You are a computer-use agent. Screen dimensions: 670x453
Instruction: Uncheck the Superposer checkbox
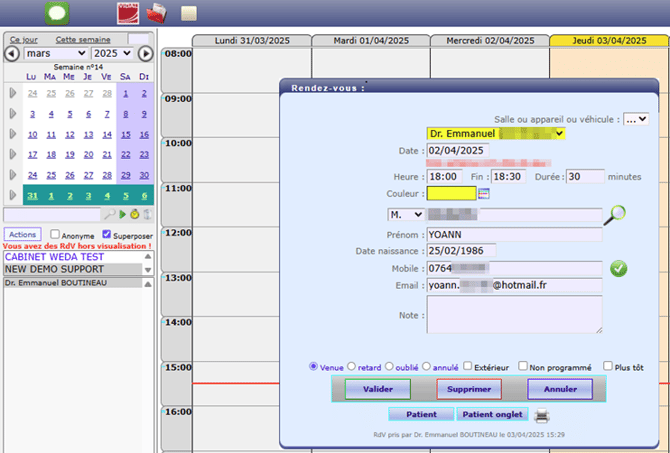coord(106,234)
